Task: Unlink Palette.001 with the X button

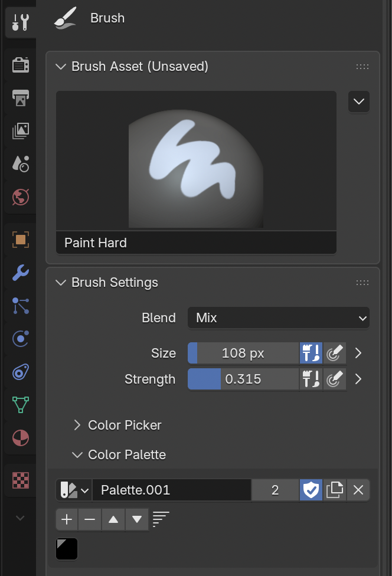Action: (x=358, y=490)
